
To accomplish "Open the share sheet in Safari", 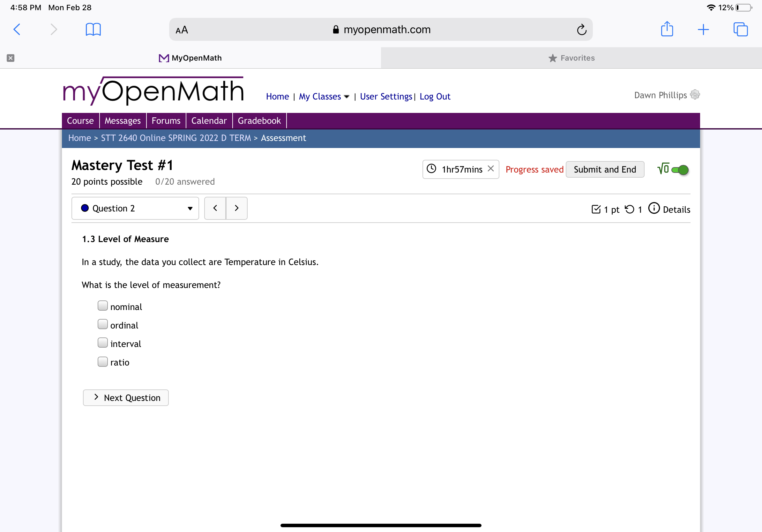I will [x=668, y=29].
